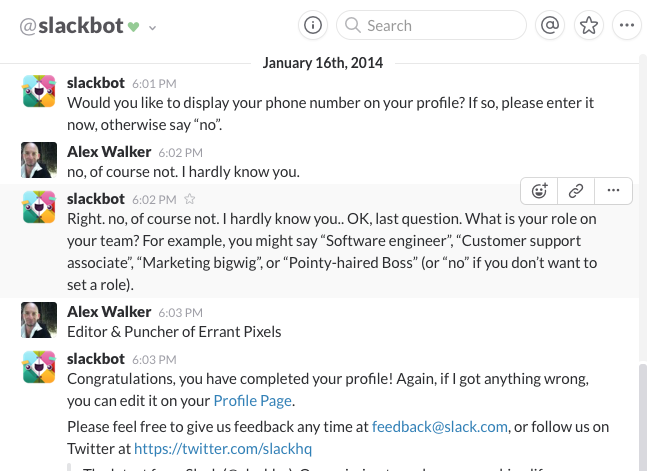Click the vertical scrollbar thumb
The height and width of the screenshot is (471, 650).
[x=642, y=415]
